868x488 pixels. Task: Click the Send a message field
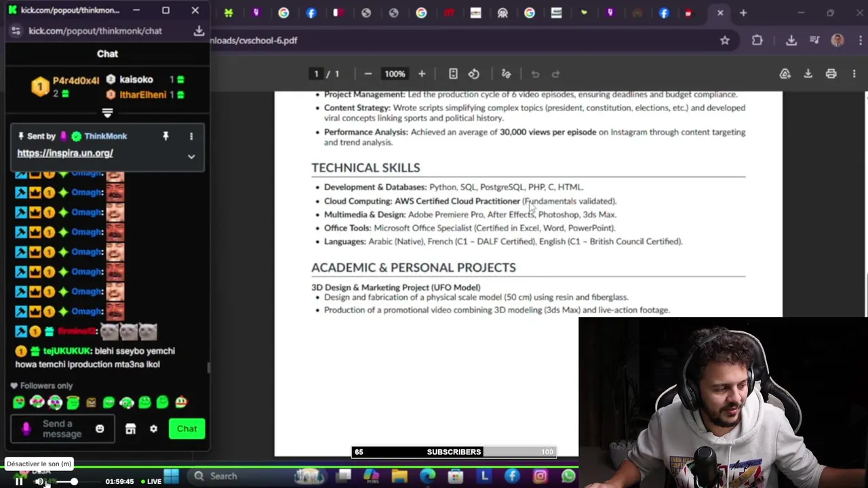click(x=62, y=429)
